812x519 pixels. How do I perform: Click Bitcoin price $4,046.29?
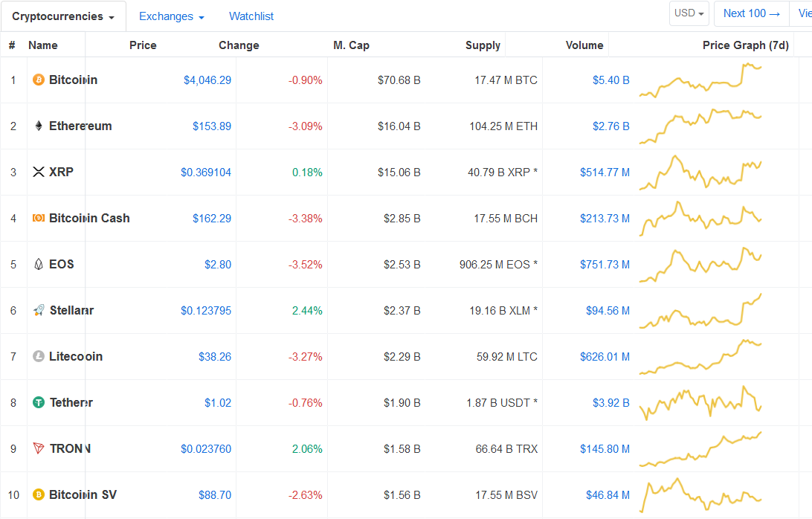tap(207, 80)
